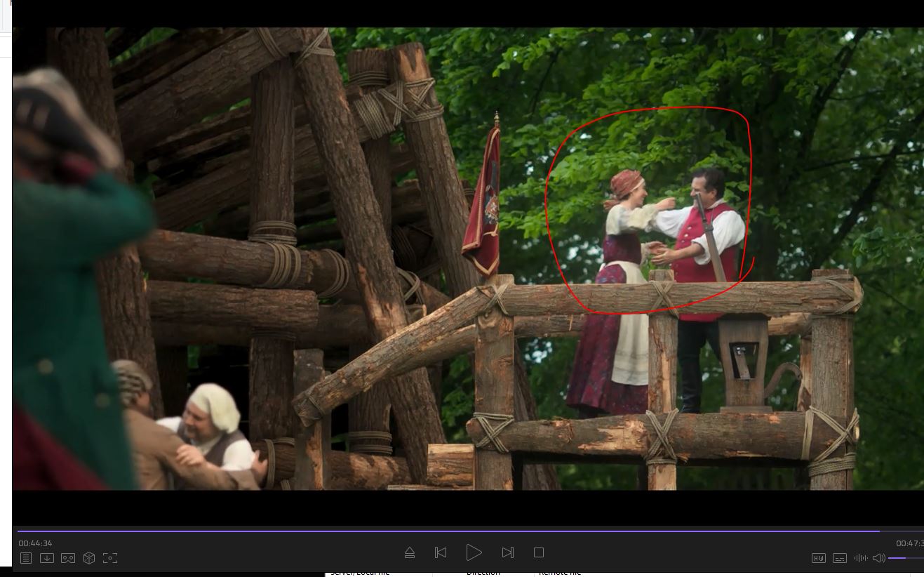
Task: Toggle HW hardware acceleration
Action: (818, 558)
